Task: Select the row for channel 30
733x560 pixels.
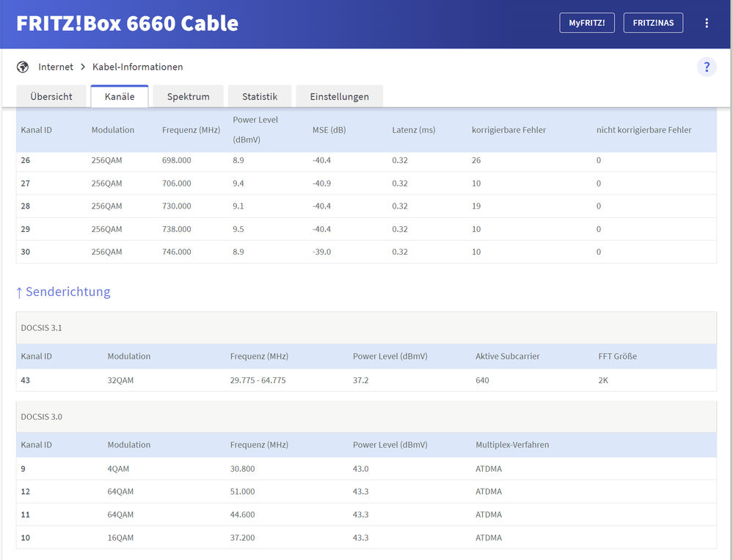Action: [x=366, y=252]
